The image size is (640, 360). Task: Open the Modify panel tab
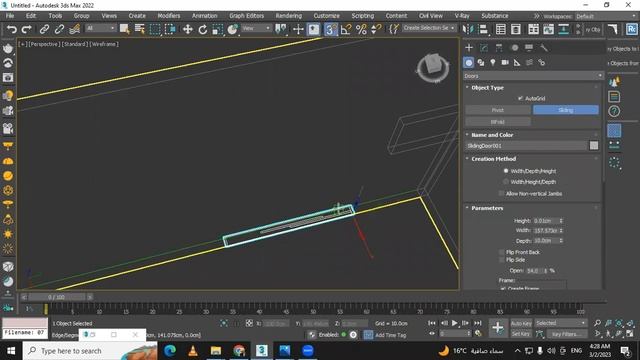coord(484,48)
